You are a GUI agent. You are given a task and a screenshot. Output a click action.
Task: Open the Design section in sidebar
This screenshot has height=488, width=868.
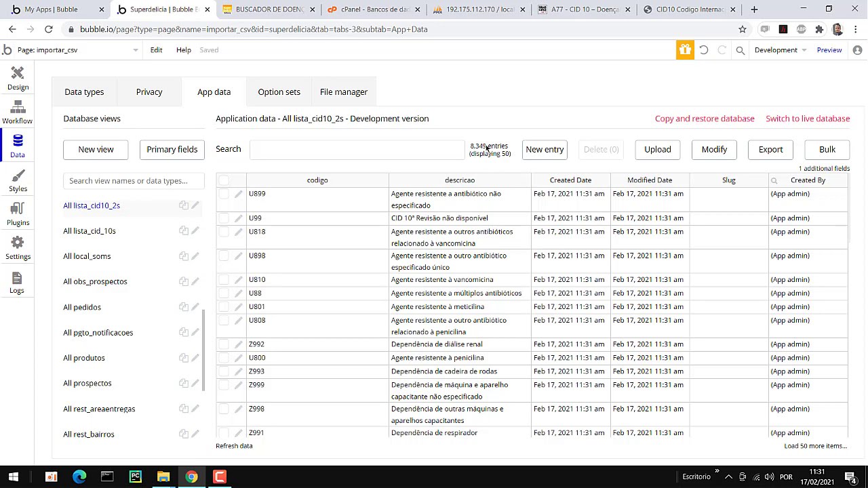pos(18,79)
